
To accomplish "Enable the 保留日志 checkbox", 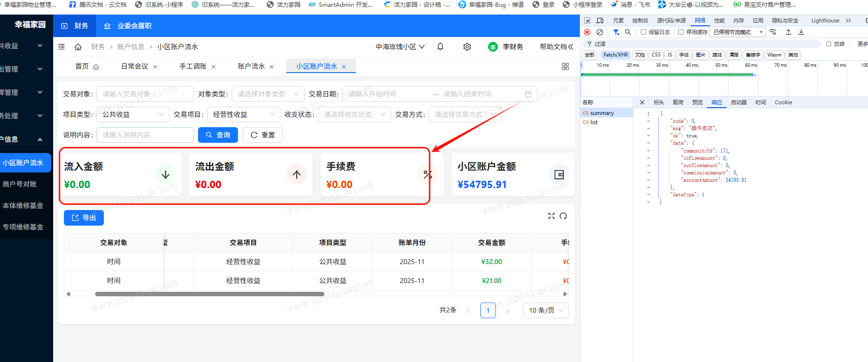I will pyautogui.click(x=643, y=32).
